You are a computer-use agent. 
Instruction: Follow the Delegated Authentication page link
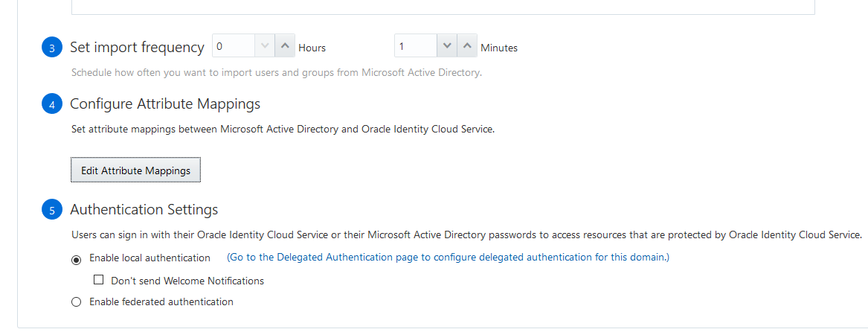point(448,258)
